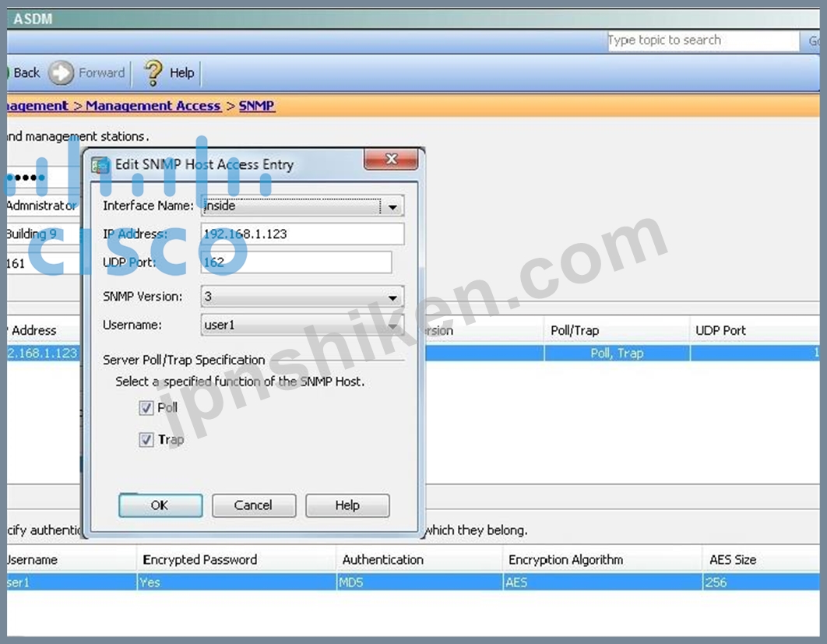This screenshot has width=827, height=644.
Task: Close the Edit SNMP Host Access Entry dialog
Action: 391,160
